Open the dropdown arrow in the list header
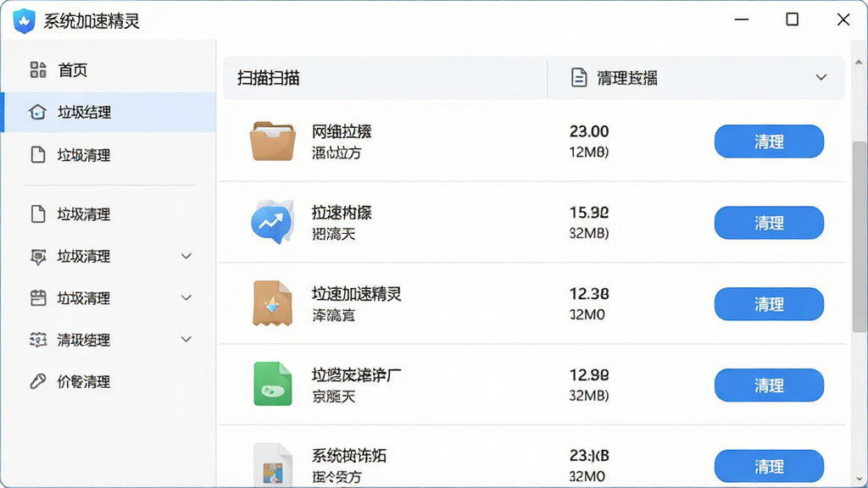This screenshot has width=868, height=488. coord(821,77)
